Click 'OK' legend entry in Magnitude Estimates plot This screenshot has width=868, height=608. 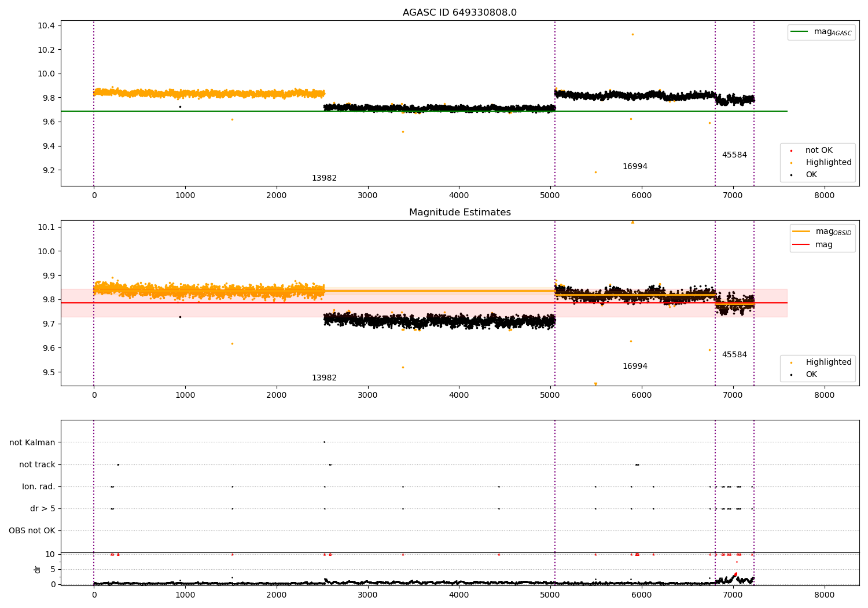click(x=804, y=375)
